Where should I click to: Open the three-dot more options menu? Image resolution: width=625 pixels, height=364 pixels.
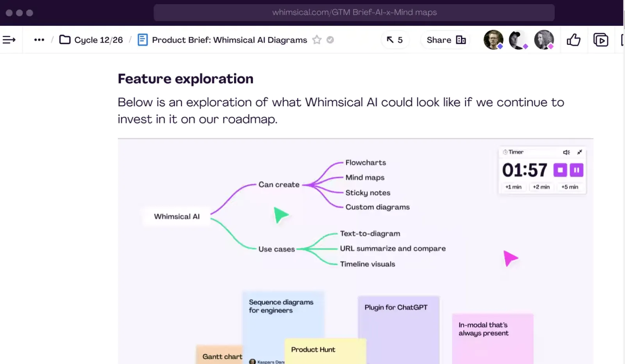coord(39,40)
